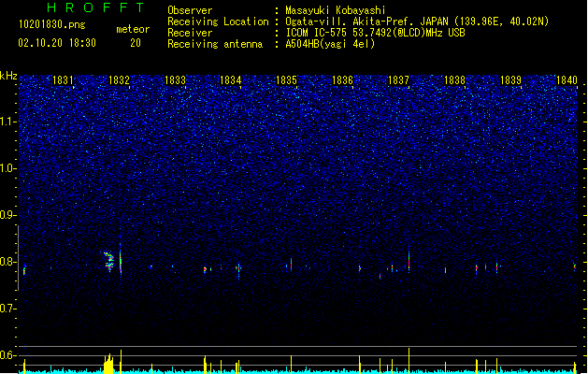
Task: Click the 1.0 frequency axis label
Action: pyautogui.click(x=7, y=168)
